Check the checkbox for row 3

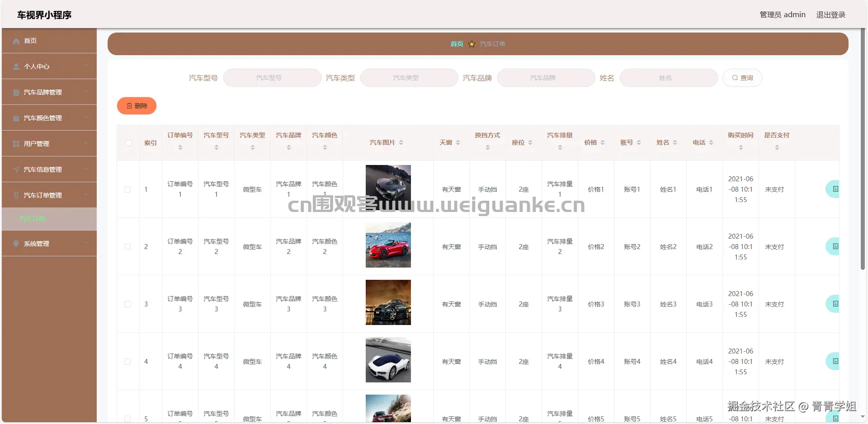(127, 304)
